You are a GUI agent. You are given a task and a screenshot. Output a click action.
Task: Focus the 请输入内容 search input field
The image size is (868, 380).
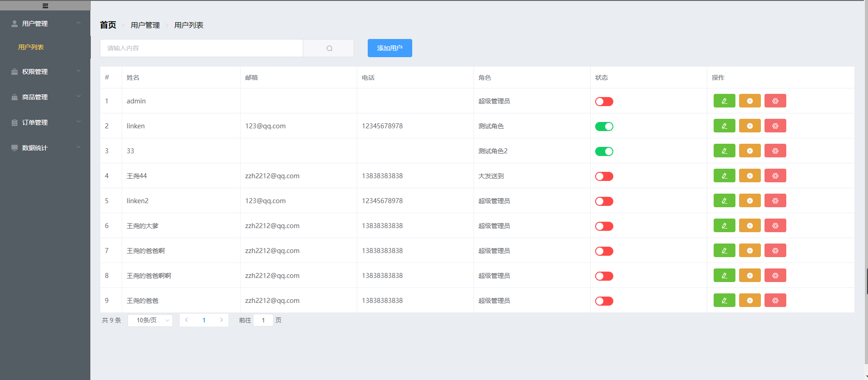(201, 48)
